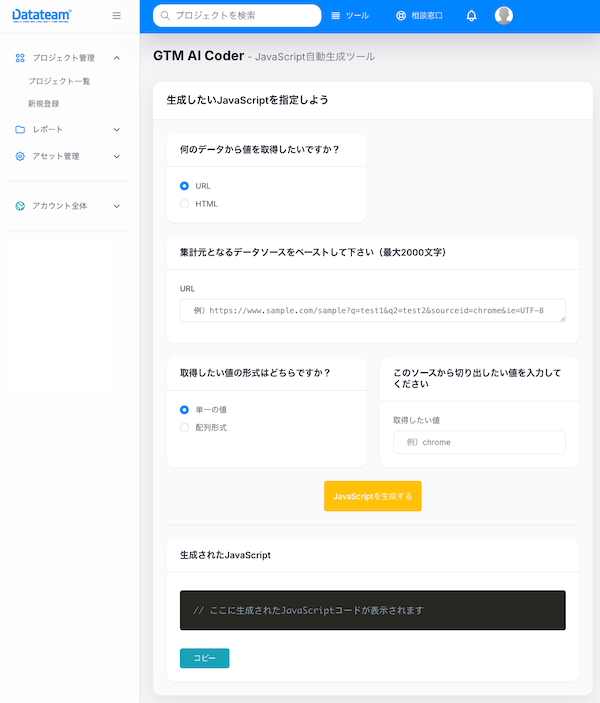Screen dimensions: 600x703
Task: Click into the URL textarea
Action: pos(373,310)
